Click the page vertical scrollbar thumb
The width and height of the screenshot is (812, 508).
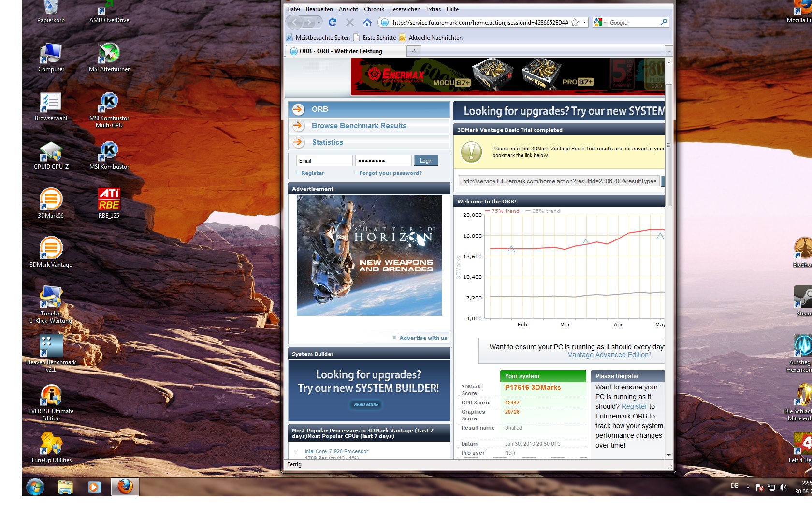point(669,145)
